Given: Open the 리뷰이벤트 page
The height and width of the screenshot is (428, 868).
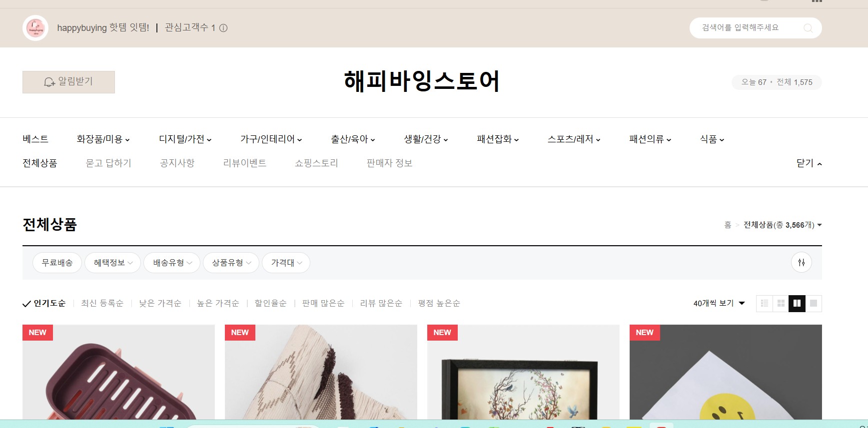Looking at the screenshot, I should 245,163.
